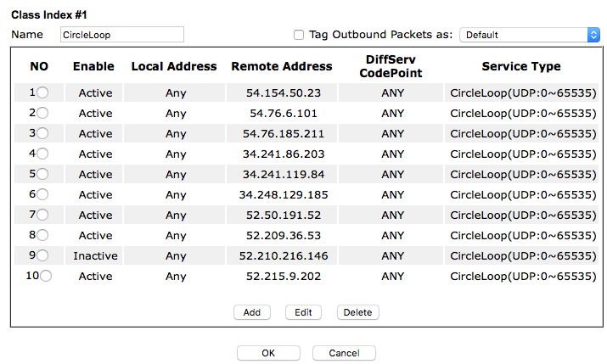This screenshot has height=364, width=607.
Task: Choose rule 3 with address 54.76.185.211
Action: click(42, 133)
